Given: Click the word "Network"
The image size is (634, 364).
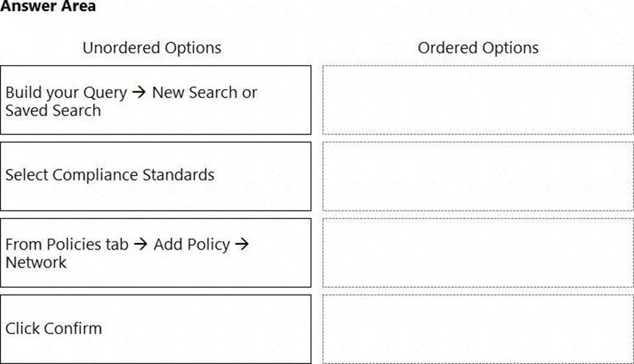Looking at the screenshot, I should tap(36, 263).
